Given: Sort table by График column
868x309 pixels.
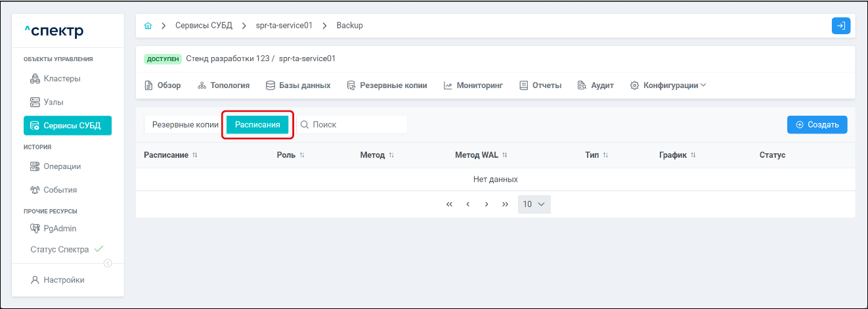Looking at the screenshot, I should click(693, 155).
